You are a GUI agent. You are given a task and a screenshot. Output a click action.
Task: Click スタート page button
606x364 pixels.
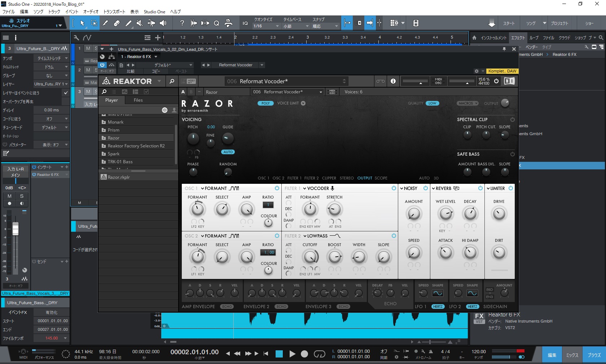(509, 23)
